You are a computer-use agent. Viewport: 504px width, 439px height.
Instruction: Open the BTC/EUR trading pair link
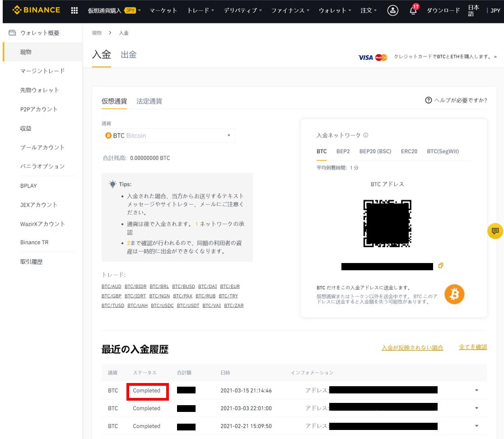click(x=230, y=287)
